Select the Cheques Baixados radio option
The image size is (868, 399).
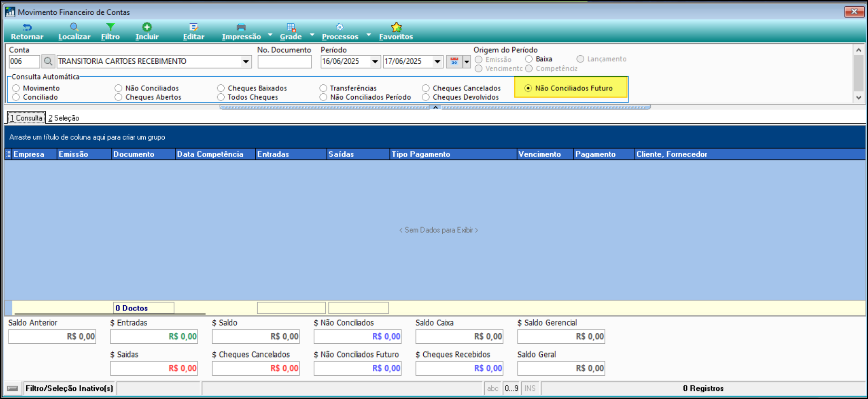point(221,88)
